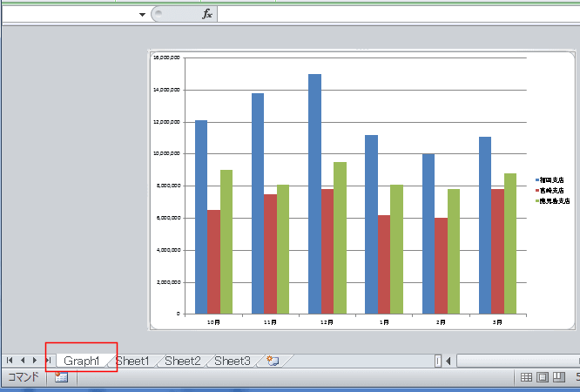Click previous sheet navigation arrow
Image resolution: width=580 pixels, height=392 pixels.
[23, 361]
